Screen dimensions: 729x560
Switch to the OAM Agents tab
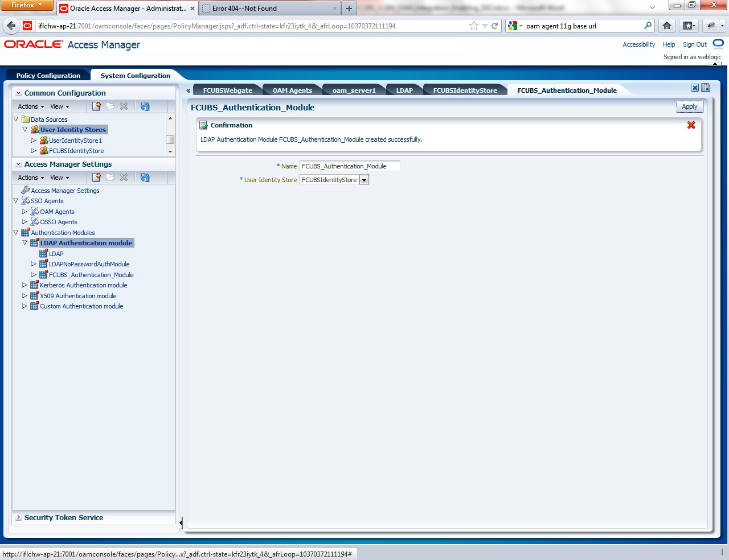(x=292, y=90)
